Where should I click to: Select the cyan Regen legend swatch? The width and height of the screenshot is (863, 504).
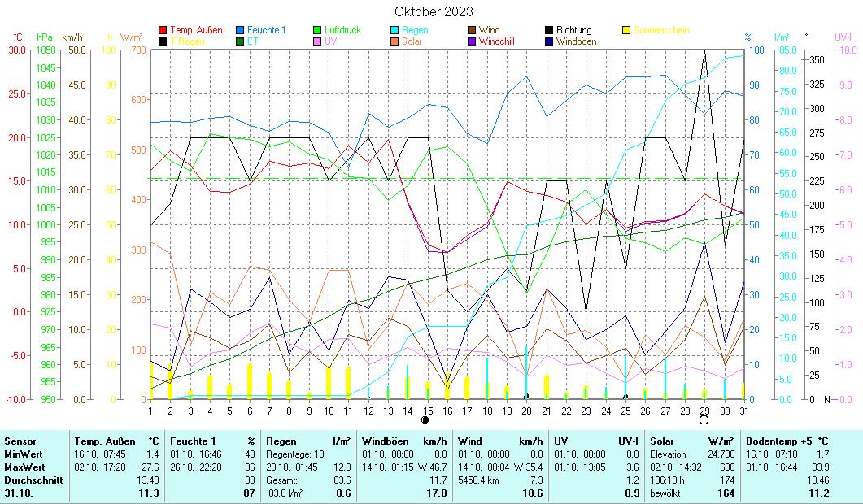point(394,30)
